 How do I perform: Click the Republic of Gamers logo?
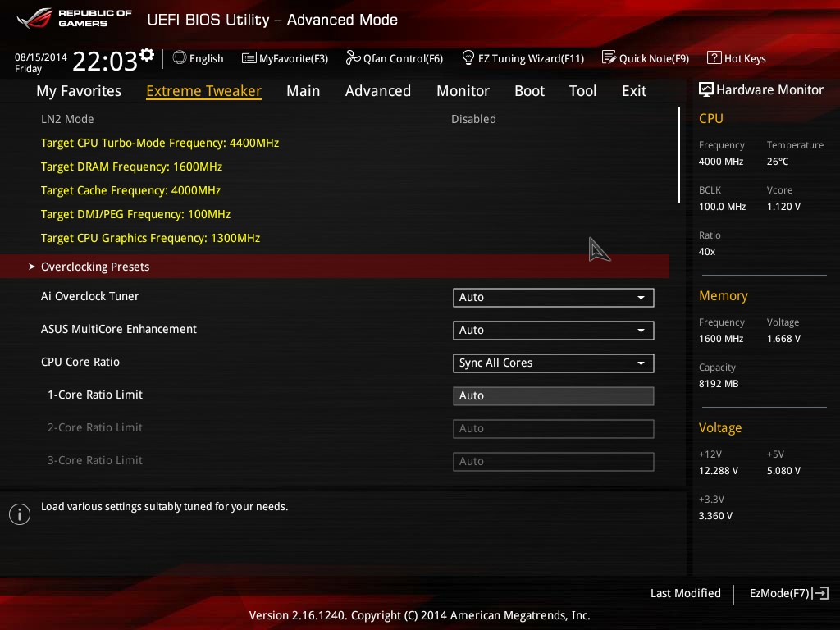(x=74, y=19)
